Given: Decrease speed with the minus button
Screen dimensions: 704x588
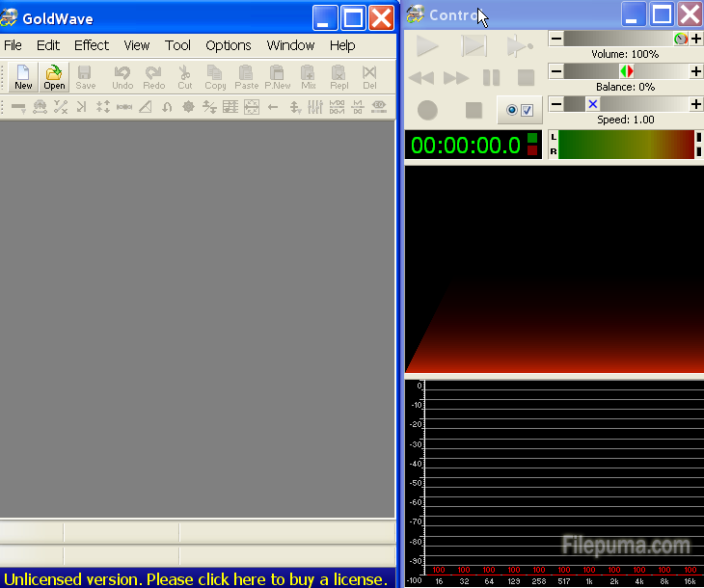Looking at the screenshot, I should pyautogui.click(x=555, y=104).
